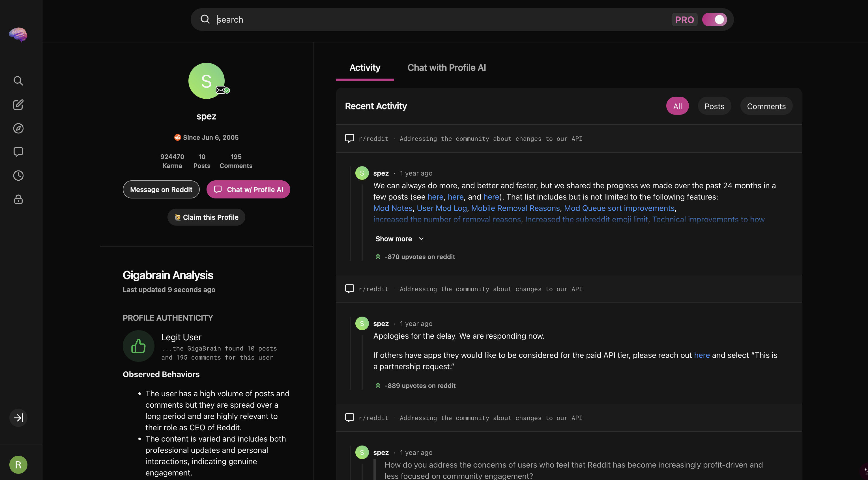Click the compose edit icon in sidebar
This screenshot has height=480, width=868.
pos(18,105)
